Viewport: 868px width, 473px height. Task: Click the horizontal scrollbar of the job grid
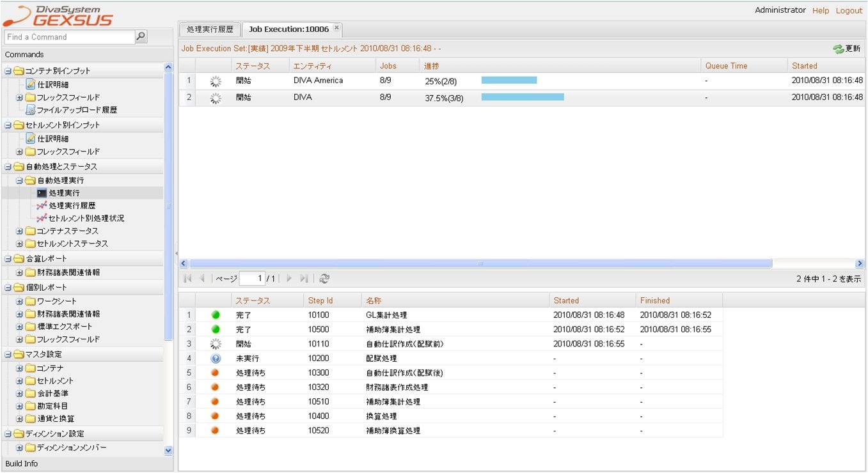point(480,263)
